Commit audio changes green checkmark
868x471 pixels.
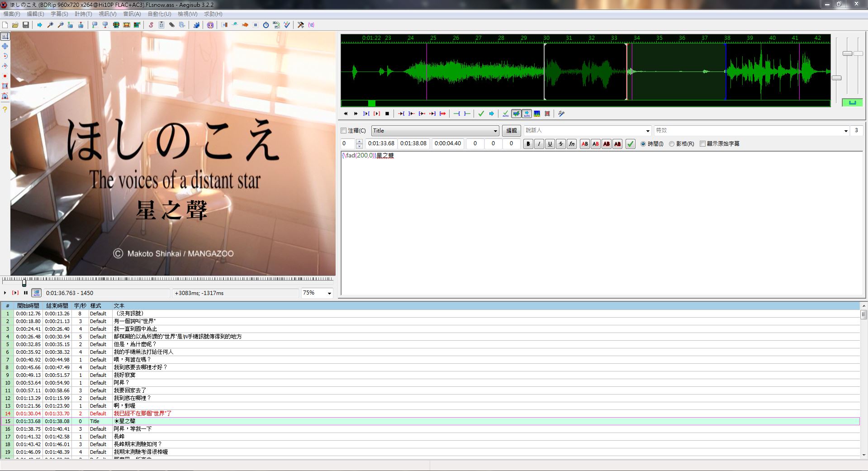coord(481,114)
